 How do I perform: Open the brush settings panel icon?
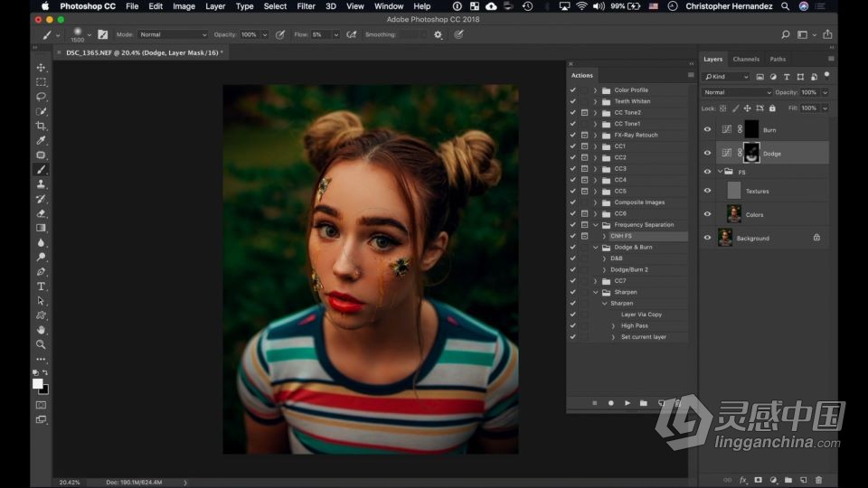coord(103,34)
